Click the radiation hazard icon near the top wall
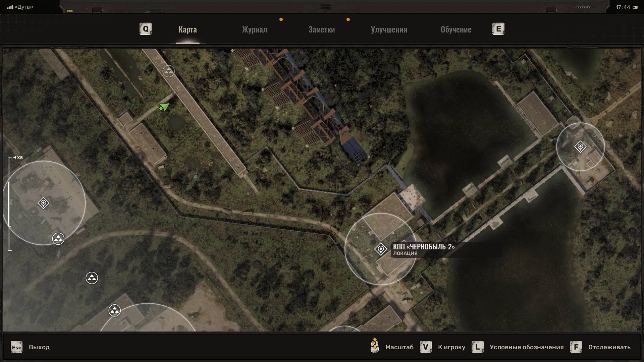644x362 pixels. [x=168, y=71]
